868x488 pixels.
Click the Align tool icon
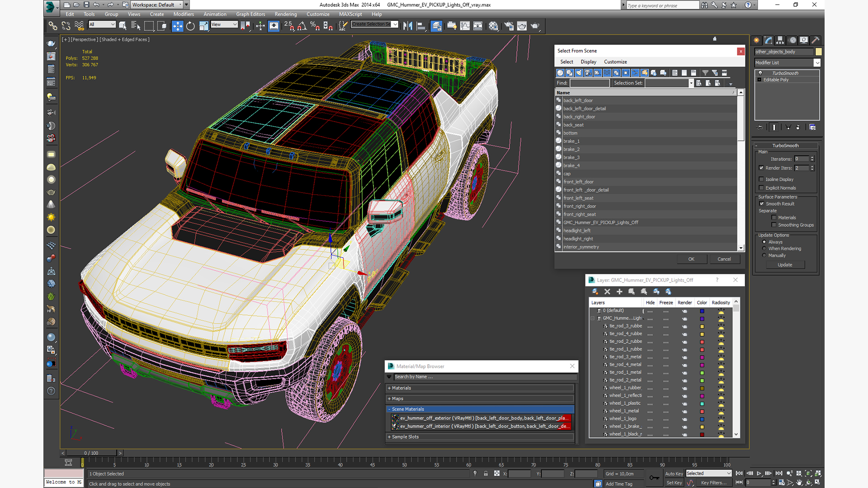tap(421, 26)
